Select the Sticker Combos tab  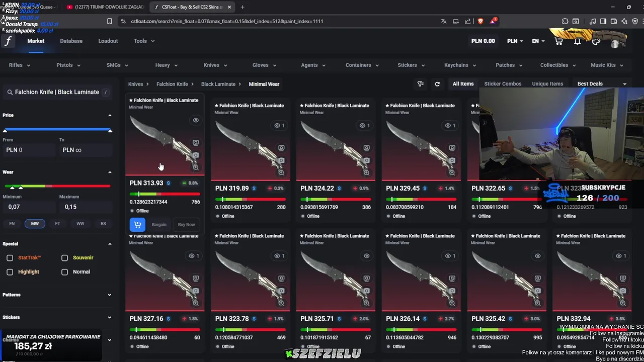point(503,84)
